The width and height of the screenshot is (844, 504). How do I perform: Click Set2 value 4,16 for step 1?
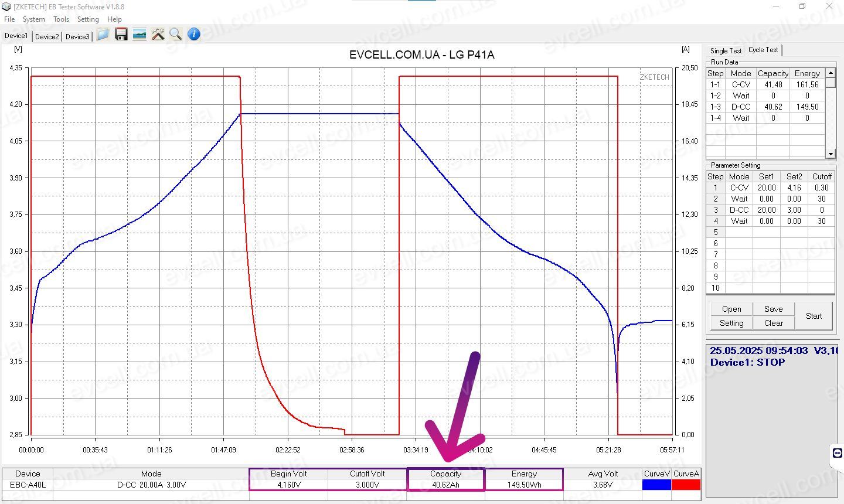[x=794, y=188]
